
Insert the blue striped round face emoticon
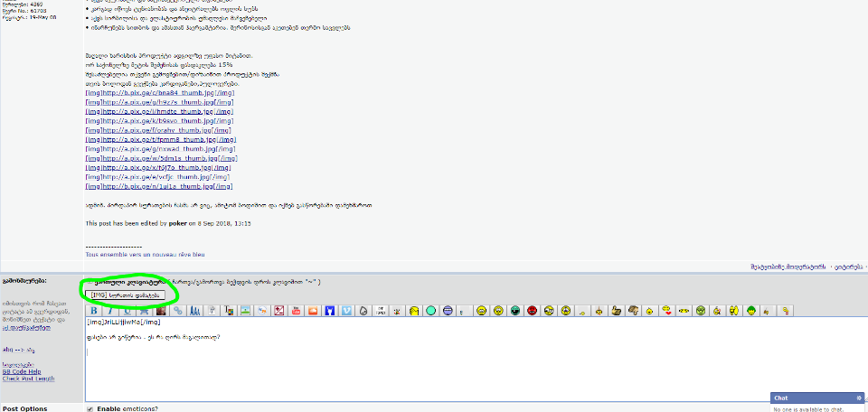tap(448, 311)
